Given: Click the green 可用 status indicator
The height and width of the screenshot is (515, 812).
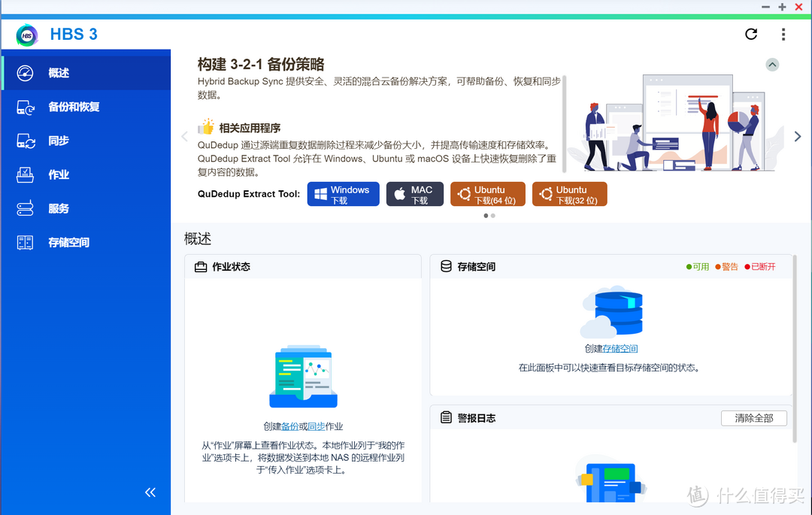Looking at the screenshot, I should tap(698, 266).
